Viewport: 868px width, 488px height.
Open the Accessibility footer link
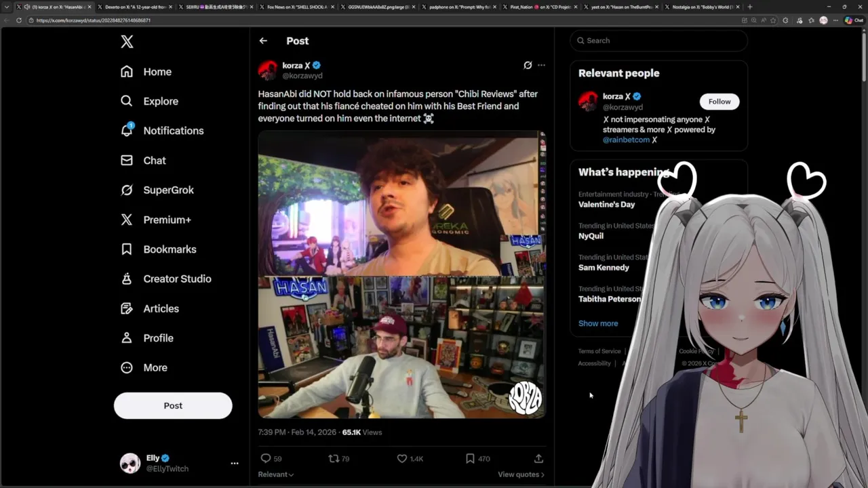[595, 363]
